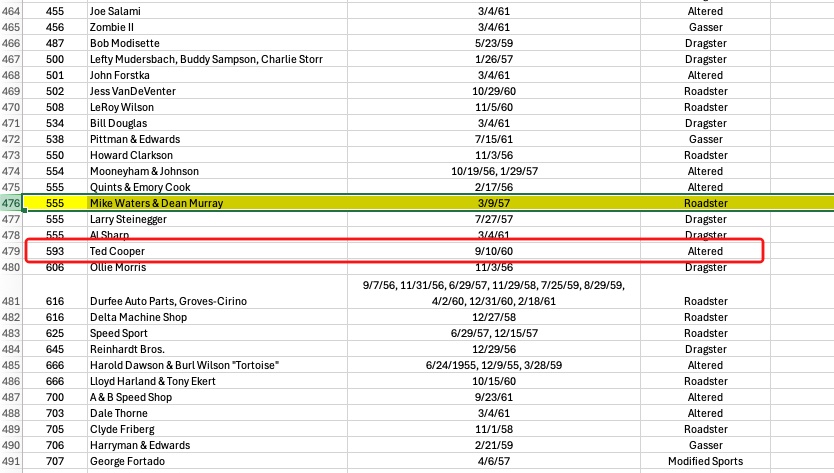
Task: Click the date cell 10/29/60
Action: [494, 91]
